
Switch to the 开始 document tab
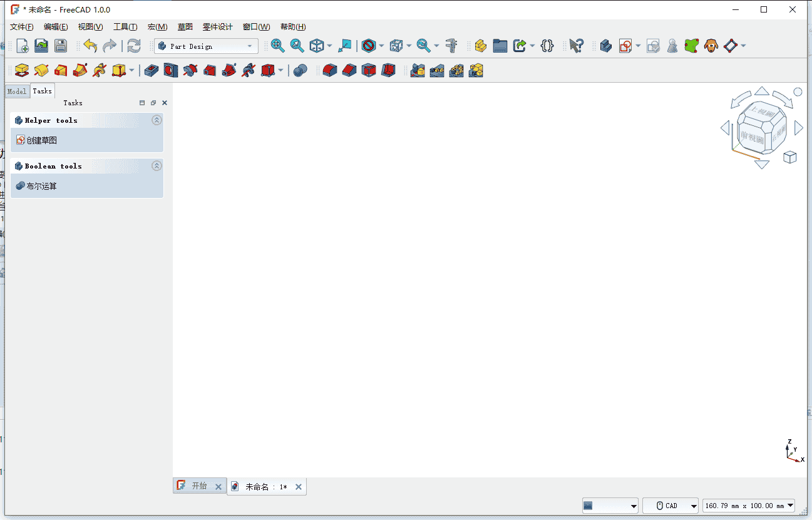(199, 486)
